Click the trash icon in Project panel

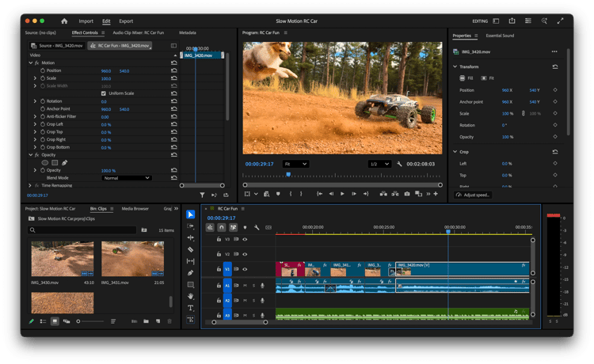pyautogui.click(x=169, y=321)
